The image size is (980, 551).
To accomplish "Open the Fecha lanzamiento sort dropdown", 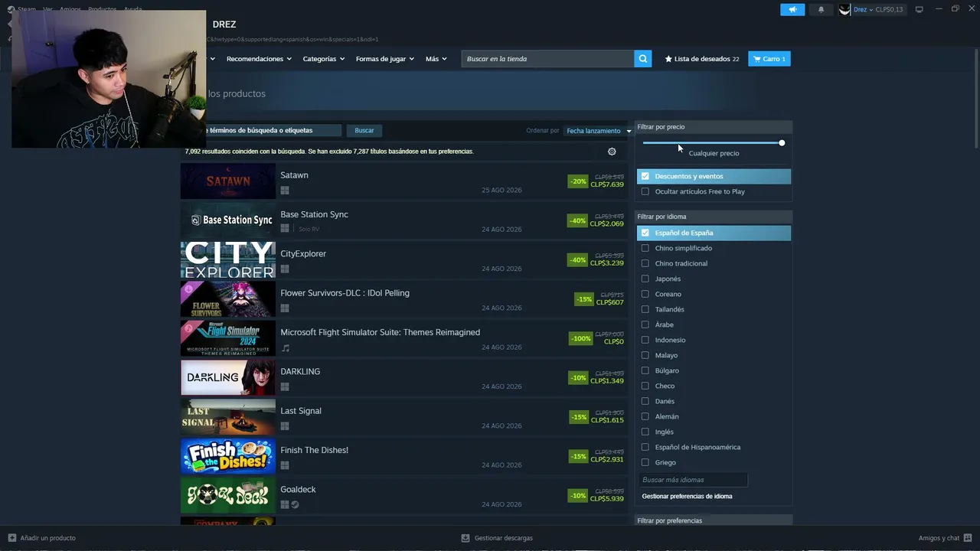I will click(598, 131).
